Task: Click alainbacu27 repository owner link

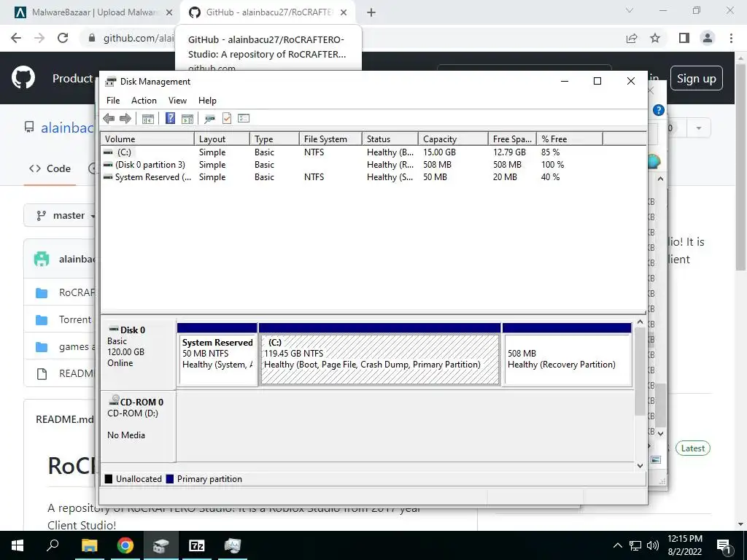Action: 67,128
